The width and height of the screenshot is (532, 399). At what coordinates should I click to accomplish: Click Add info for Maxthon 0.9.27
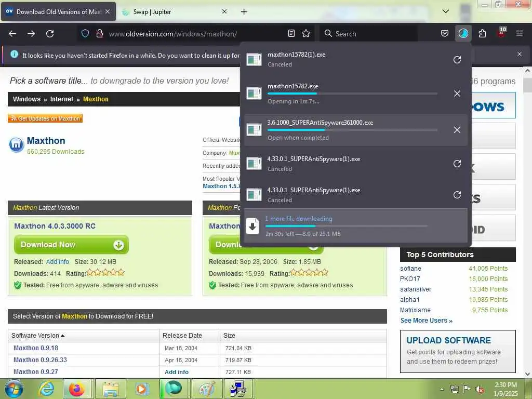[x=177, y=372]
